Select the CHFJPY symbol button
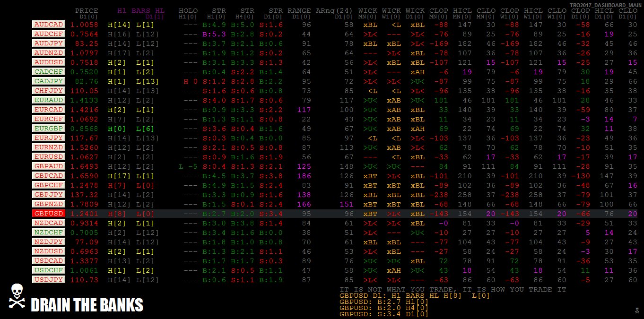This screenshot has width=644, height=319. pyautogui.click(x=49, y=90)
